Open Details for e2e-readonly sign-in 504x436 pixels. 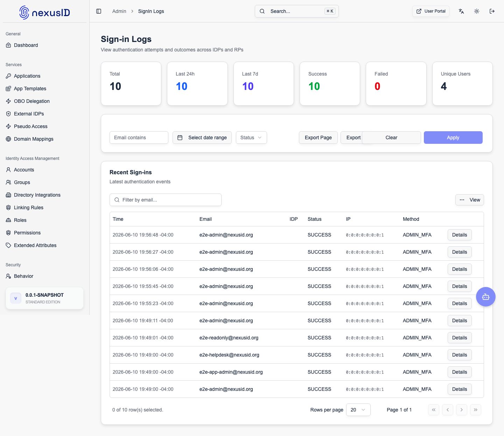[460, 338]
